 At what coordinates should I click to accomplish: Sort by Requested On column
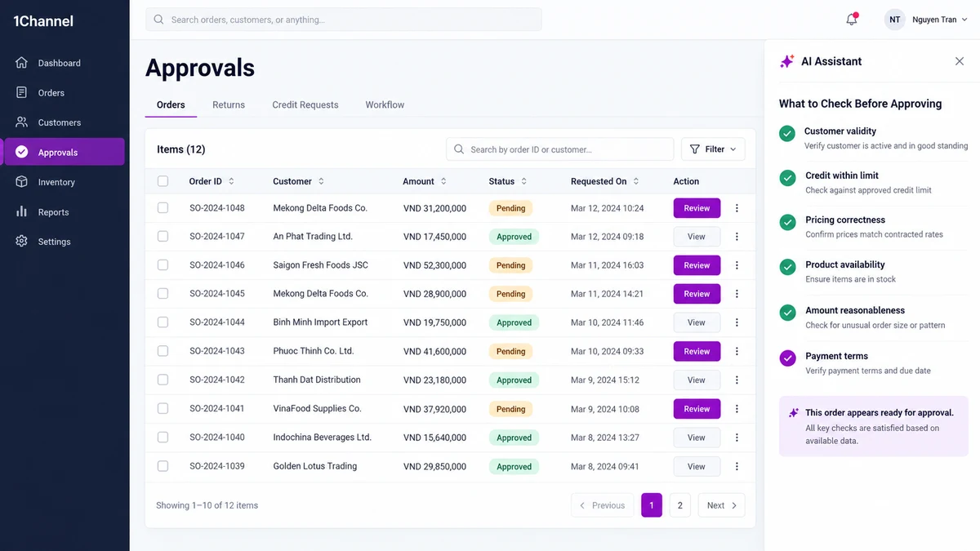(636, 181)
